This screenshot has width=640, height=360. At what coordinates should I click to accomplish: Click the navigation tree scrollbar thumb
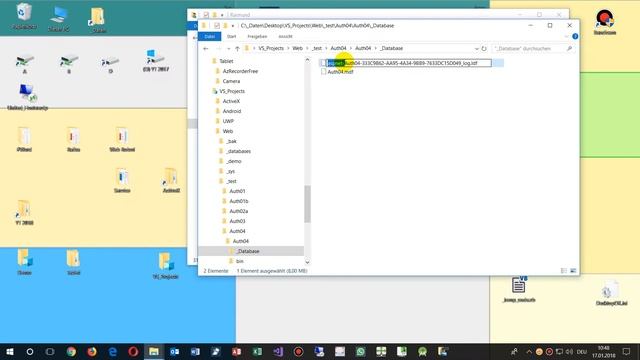click(307, 204)
